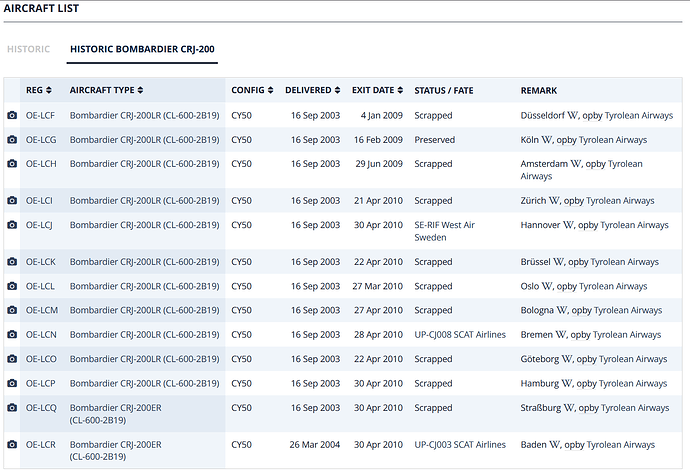Click registration OE-LCQ
The image size is (690, 473).
(41, 408)
